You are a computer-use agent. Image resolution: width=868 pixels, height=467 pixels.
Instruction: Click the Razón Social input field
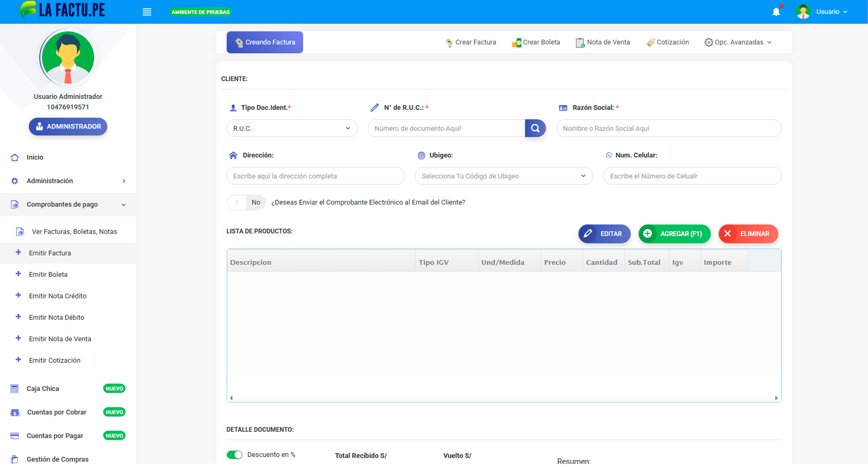point(669,128)
